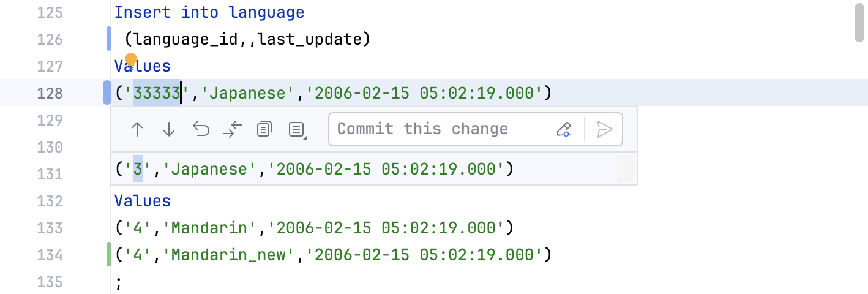Click the rollback change icon

[201, 129]
